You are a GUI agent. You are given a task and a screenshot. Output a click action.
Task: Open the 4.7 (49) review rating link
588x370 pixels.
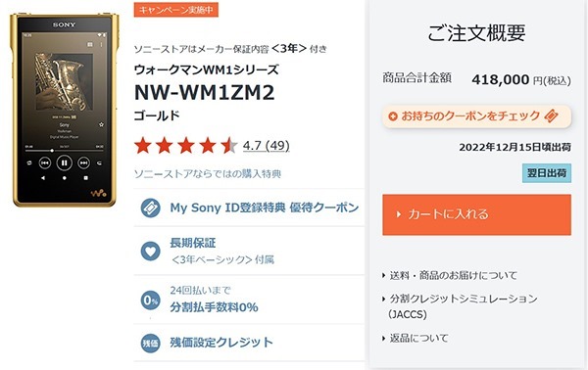point(267,145)
